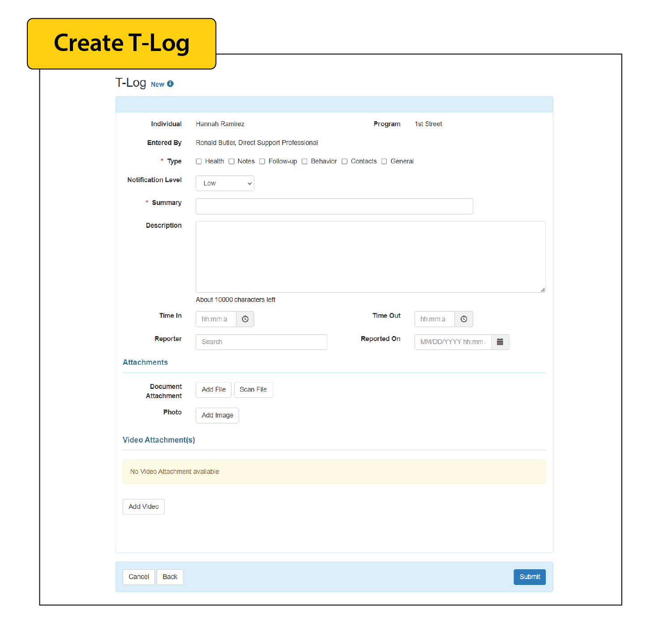Open the T-Log info tooltip icon
This screenshot has height=644, width=651.
click(171, 84)
